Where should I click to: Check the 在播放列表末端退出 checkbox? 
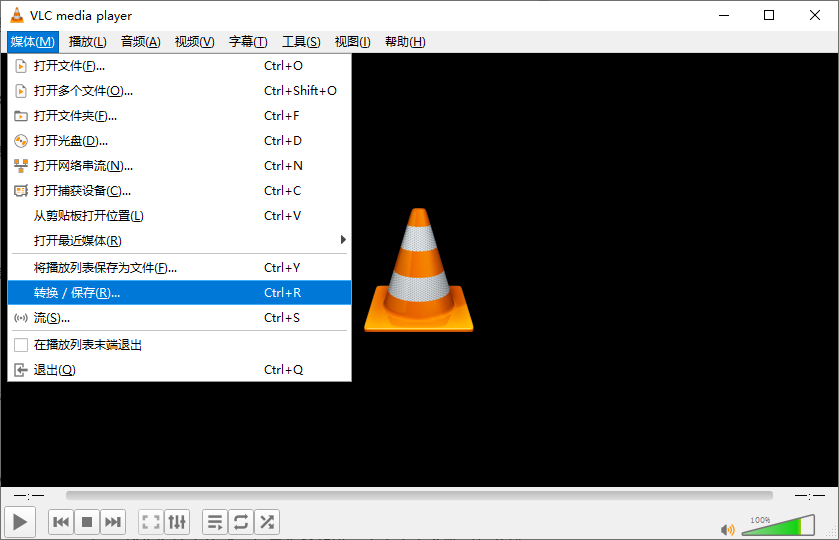(x=21, y=345)
